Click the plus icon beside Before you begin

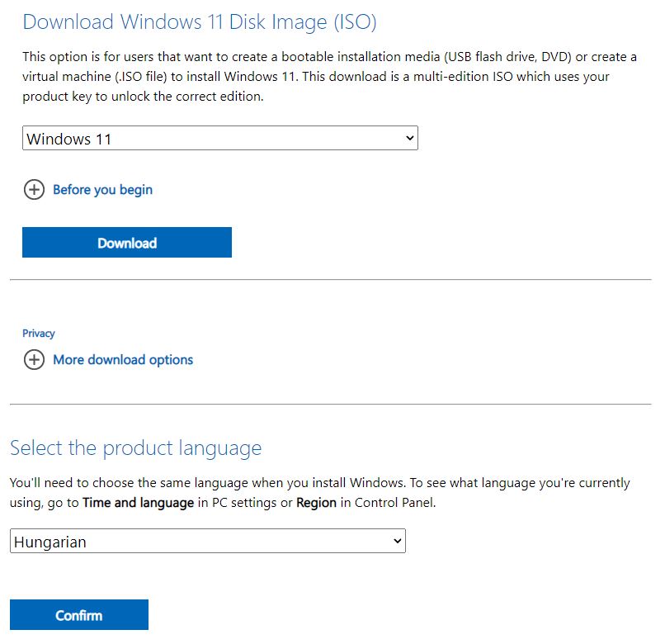pyautogui.click(x=33, y=190)
